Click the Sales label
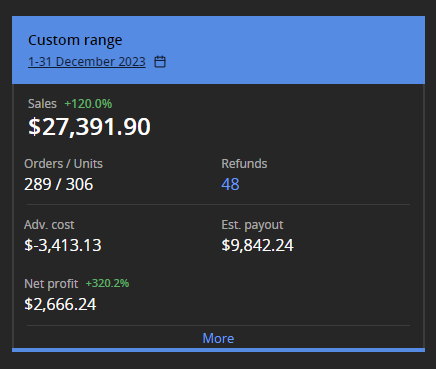436x369 pixels. click(x=42, y=104)
